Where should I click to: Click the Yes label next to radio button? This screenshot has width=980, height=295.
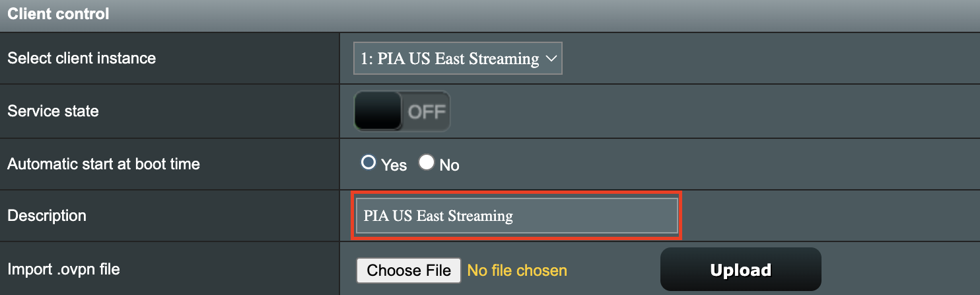coord(394,165)
